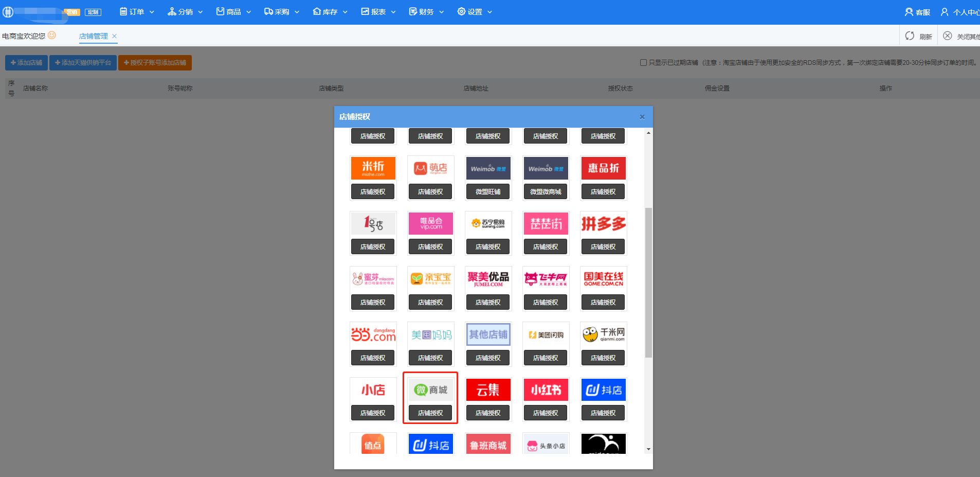Click the 楚楚街 platform logo

(x=546, y=223)
